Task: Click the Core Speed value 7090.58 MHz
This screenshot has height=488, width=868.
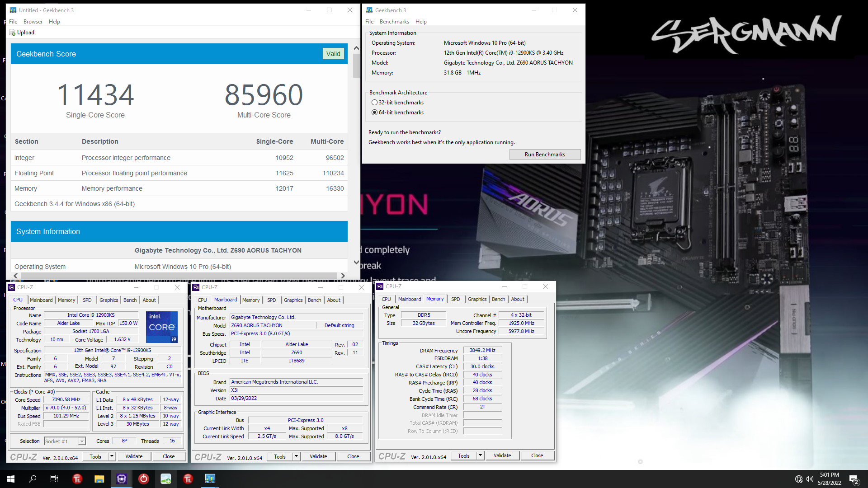Action: tap(66, 400)
